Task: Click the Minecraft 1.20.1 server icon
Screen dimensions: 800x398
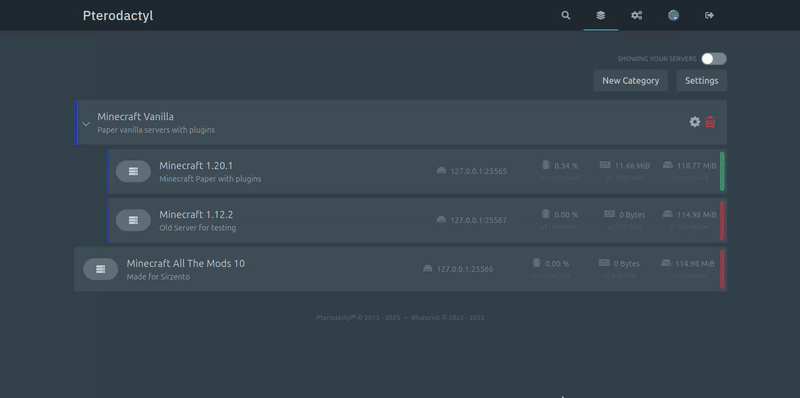Action: [133, 171]
